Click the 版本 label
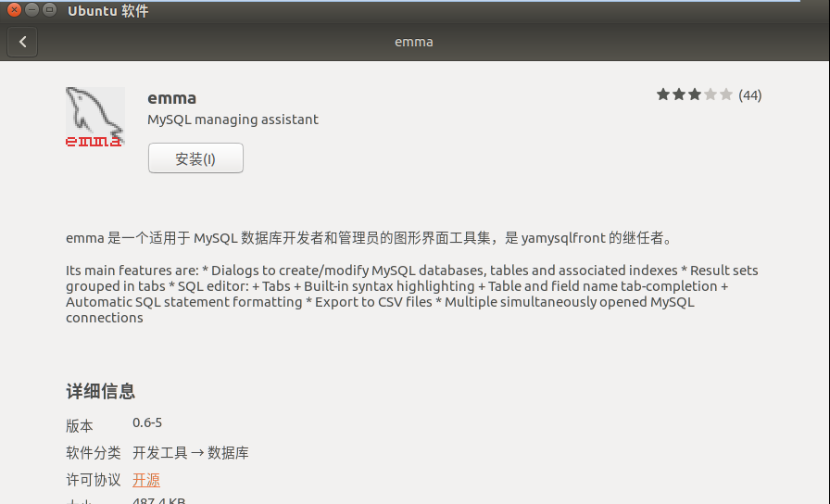 [x=80, y=425]
